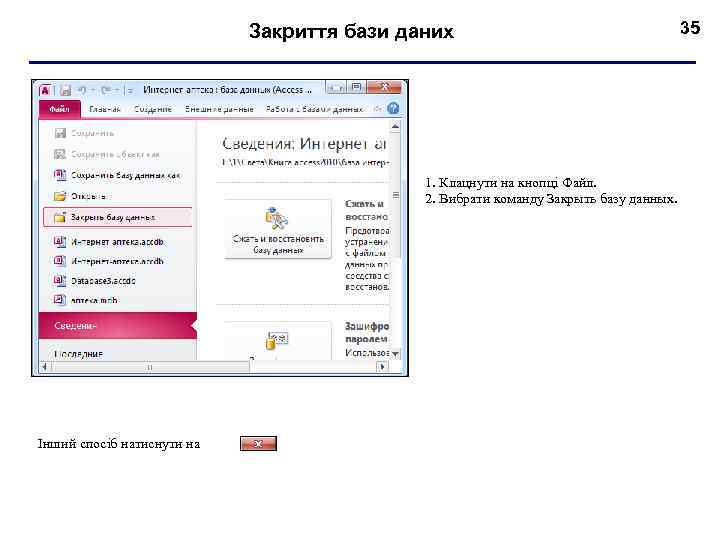720x540 pixels.
Task: Click the encrypt with password lock button
Action: pos(277,341)
